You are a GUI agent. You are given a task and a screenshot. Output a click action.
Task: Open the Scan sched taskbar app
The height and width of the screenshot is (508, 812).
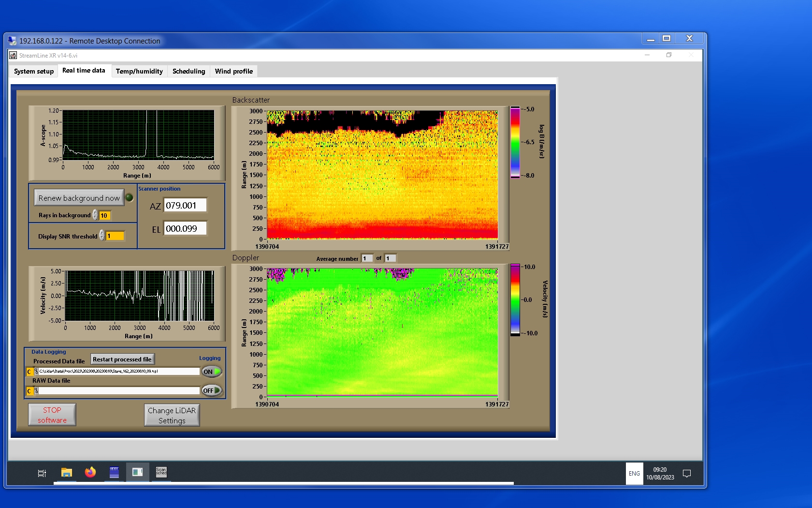pos(161,472)
